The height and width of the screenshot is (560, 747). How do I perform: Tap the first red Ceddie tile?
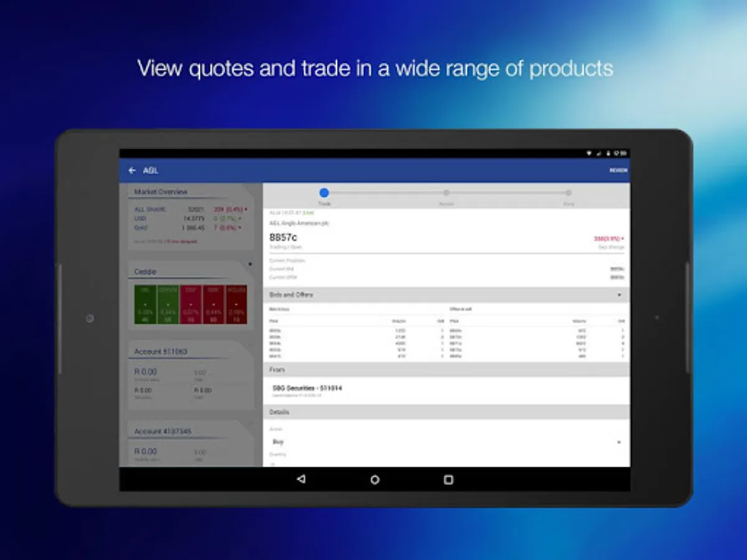190,305
